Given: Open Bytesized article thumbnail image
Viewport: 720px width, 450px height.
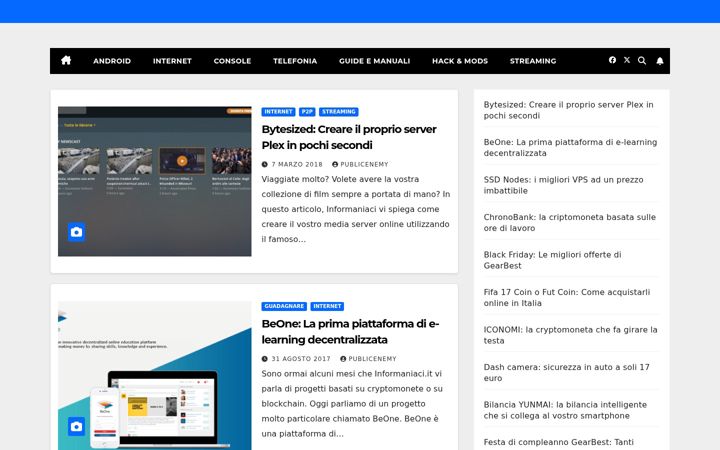Looking at the screenshot, I should click(155, 181).
